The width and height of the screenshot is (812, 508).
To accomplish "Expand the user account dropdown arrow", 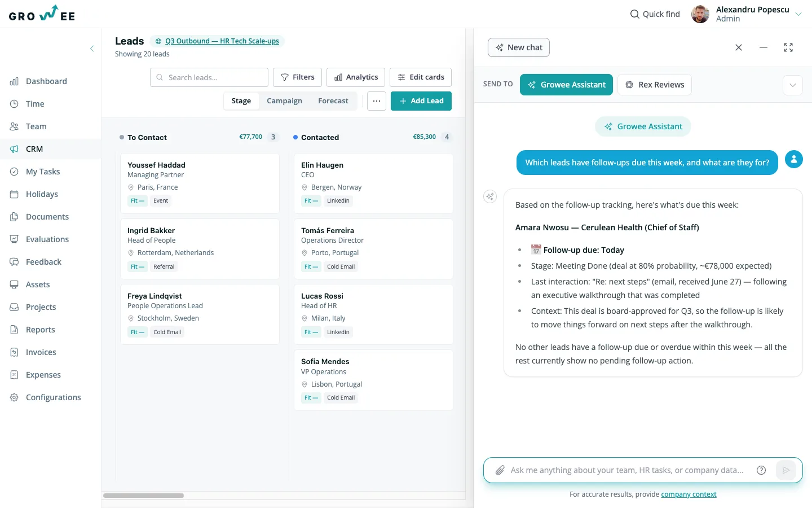I will (x=798, y=14).
